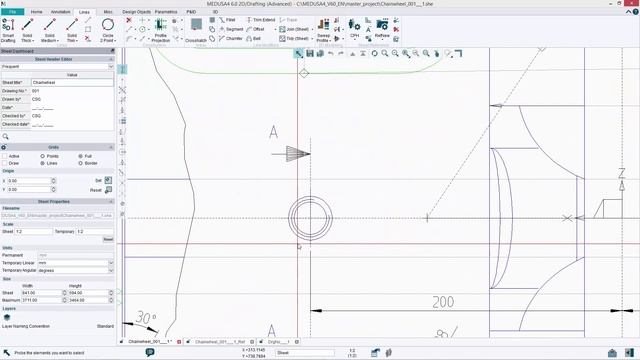The width and height of the screenshot is (640, 360).
Task: Select the Smart Drafting tool
Action: [8, 30]
